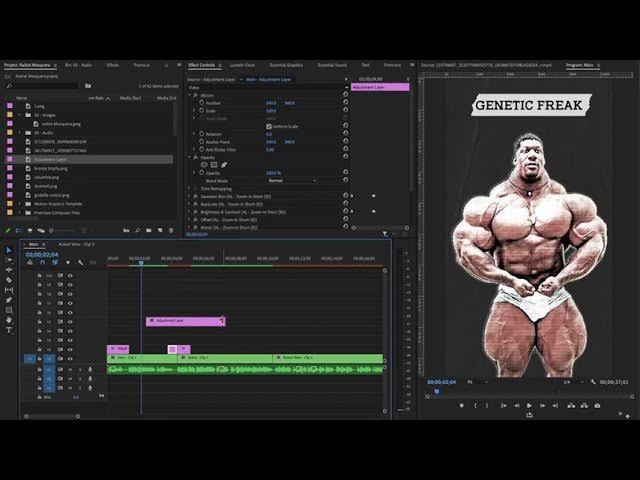Collapse the 00 - Images bin

click(20, 115)
